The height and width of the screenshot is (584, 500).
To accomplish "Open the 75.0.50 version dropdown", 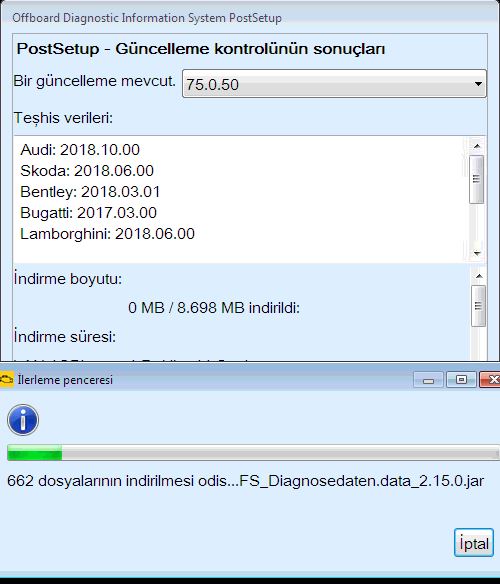I will 334,84.
